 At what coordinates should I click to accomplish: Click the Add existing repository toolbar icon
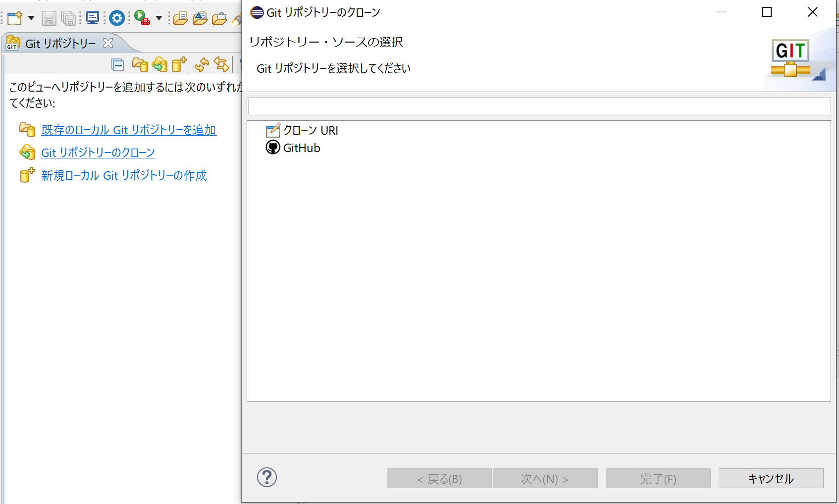click(139, 64)
